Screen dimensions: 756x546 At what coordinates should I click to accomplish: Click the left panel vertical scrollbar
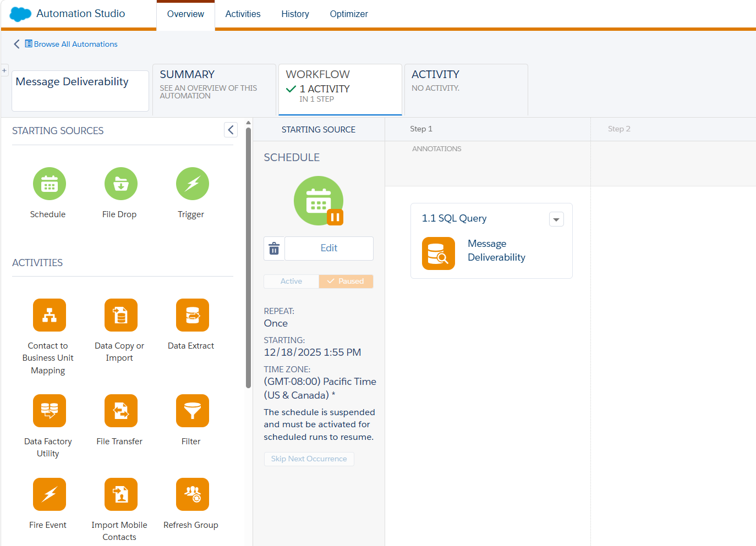[x=248, y=257]
